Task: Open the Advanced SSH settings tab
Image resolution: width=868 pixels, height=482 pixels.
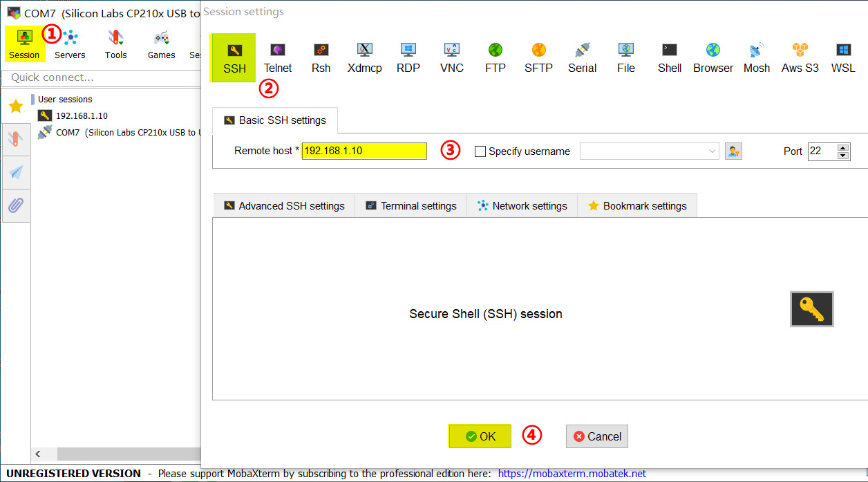Action: pyautogui.click(x=284, y=205)
